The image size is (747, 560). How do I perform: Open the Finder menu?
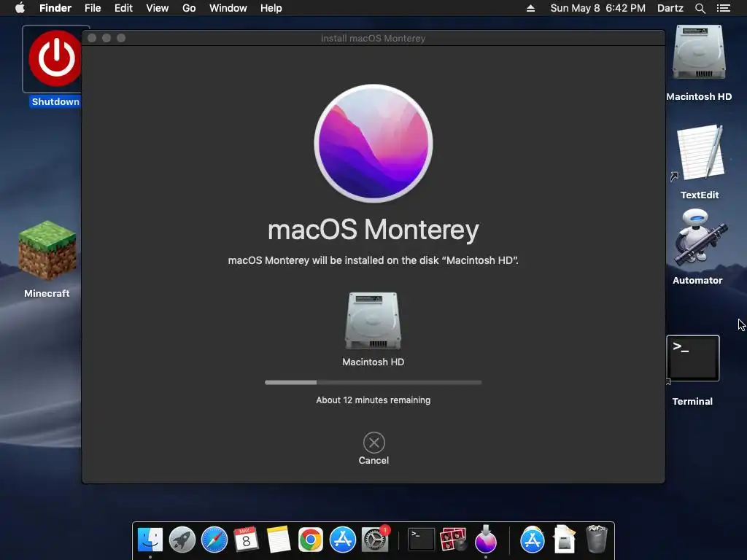coord(55,8)
